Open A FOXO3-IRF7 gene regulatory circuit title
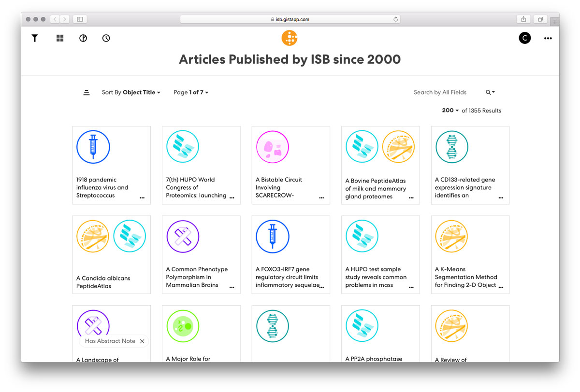Image resolution: width=580 pixels, height=392 pixels. click(288, 277)
